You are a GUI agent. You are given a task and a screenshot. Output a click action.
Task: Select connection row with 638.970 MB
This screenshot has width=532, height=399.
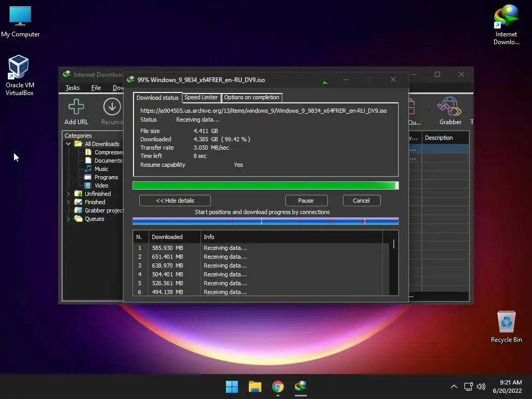pyautogui.click(x=258, y=265)
